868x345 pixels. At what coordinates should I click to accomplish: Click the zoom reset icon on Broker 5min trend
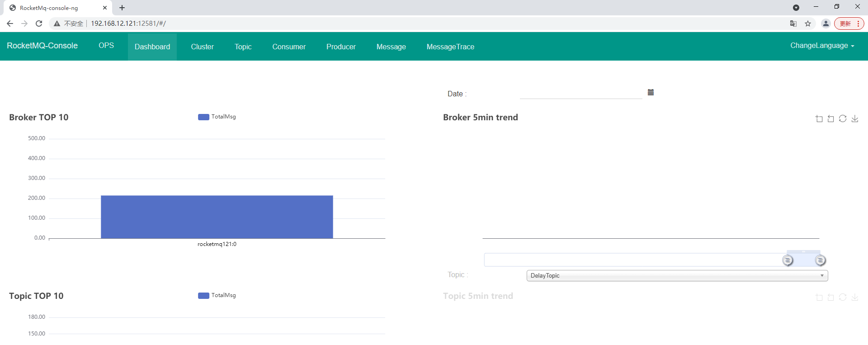pos(831,119)
